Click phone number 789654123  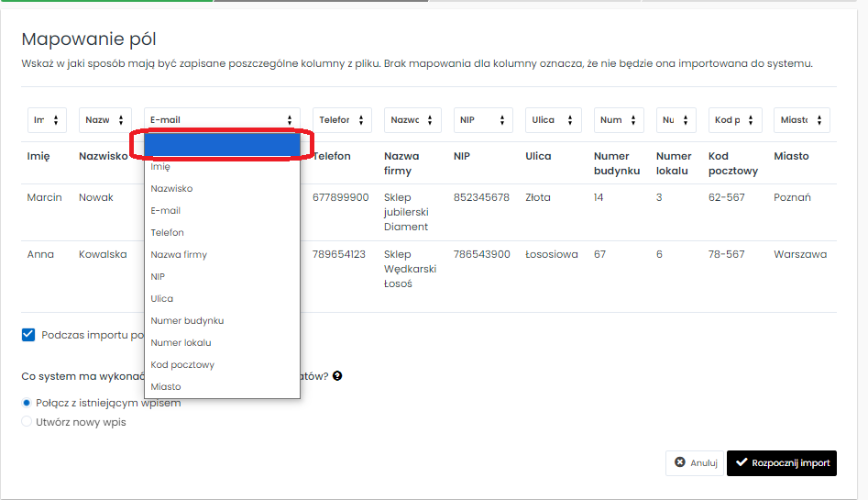tap(339, 254)
